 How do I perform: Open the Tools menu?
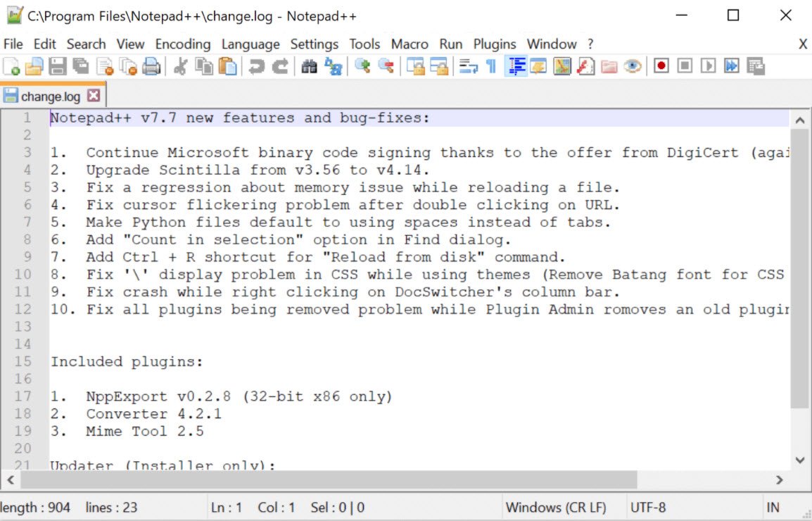pyautogui.click(x=364, y=44)
